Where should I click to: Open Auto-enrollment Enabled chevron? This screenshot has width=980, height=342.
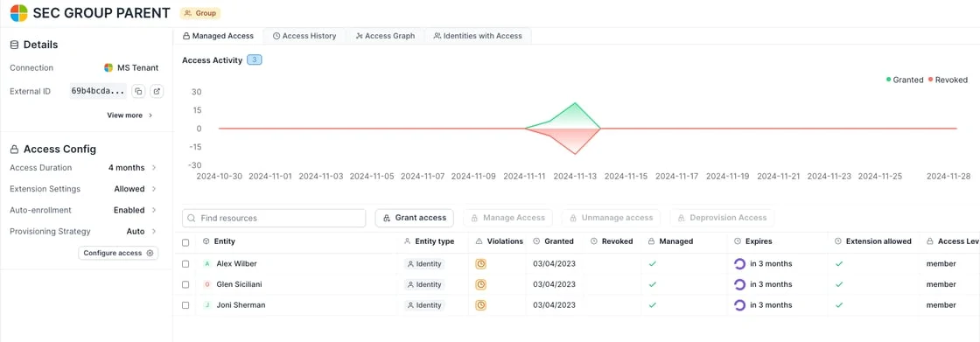(154, 210)
